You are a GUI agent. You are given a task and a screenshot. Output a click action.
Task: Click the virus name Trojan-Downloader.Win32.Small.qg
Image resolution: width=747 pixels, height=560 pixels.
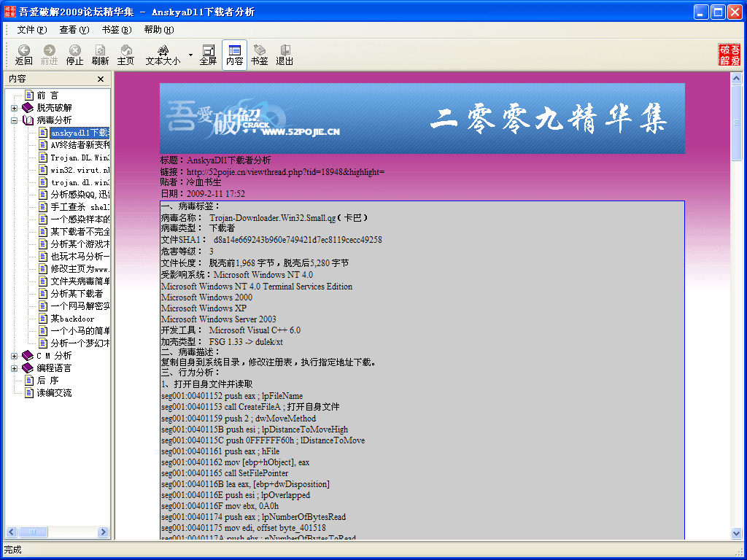(273, 218)
